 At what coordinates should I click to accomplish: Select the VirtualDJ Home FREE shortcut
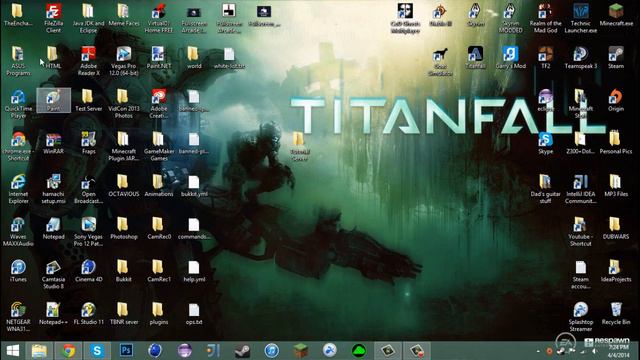point(159,18)
